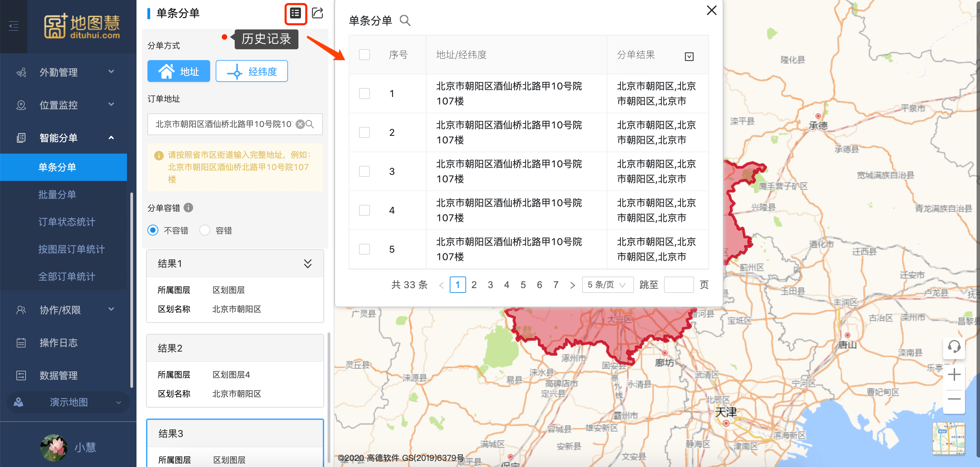The image size is (980, 467).
Task: Click the 操作日志 log icon
Action: tap(21, 342)
